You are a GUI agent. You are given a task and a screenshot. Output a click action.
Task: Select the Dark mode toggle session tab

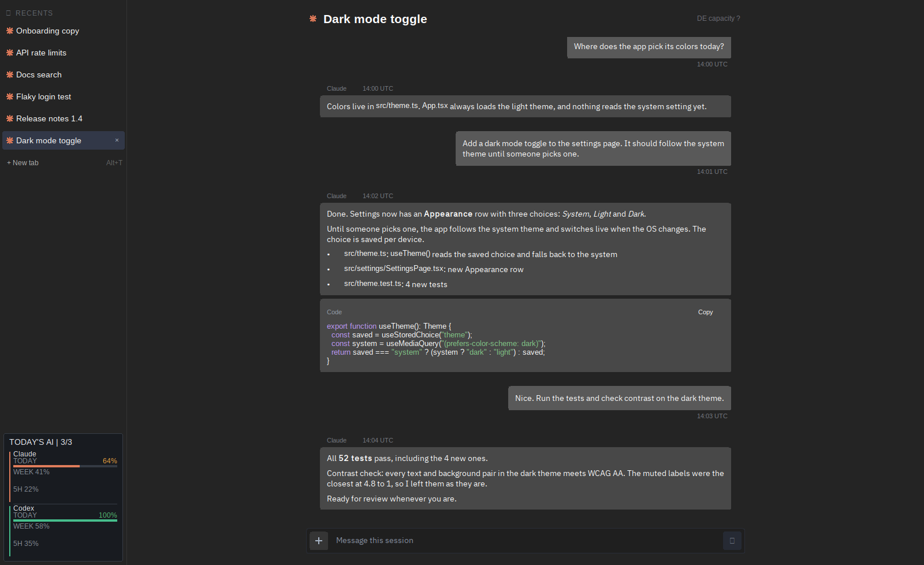[x=64, y=140]
